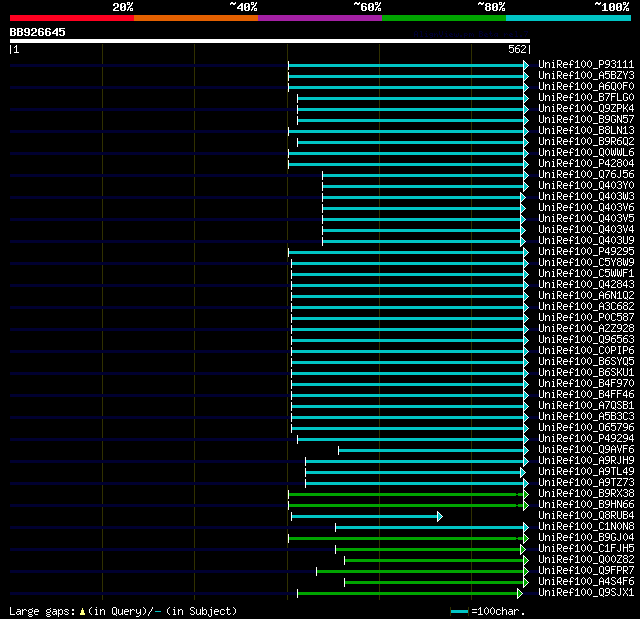Select the UniRef100_P0C587 label
640x619 pixels.
[x=586, y=318]
